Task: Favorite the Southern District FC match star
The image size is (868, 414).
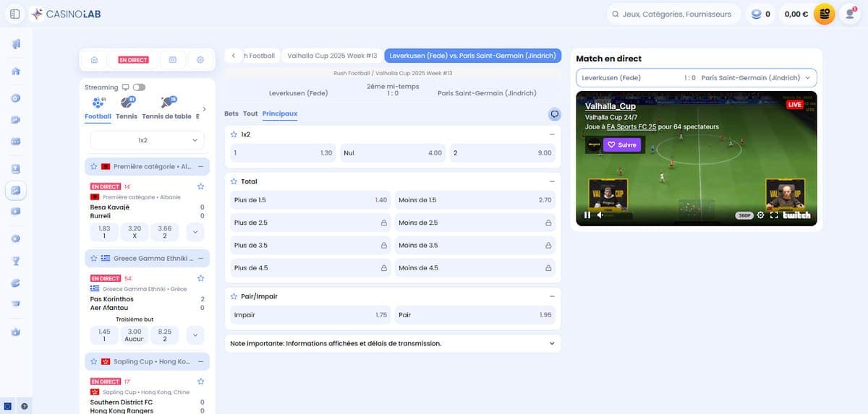Action: coord(200,381)
